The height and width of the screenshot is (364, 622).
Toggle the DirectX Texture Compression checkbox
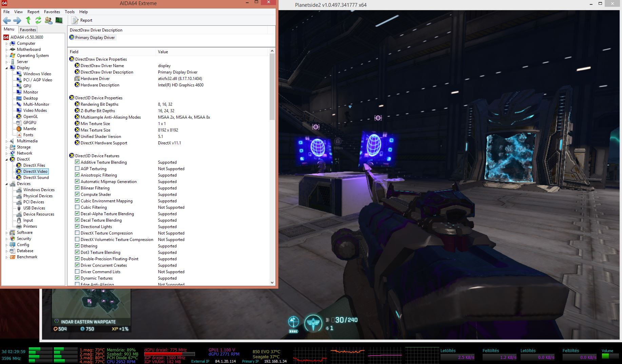point(77,233)
